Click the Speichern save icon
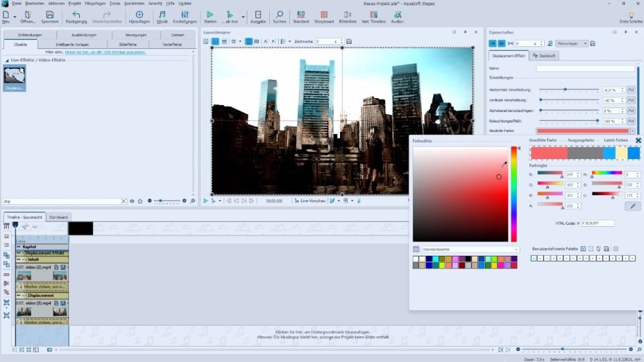Viewport: 644px width, 362px height. [x=50, y=15]
